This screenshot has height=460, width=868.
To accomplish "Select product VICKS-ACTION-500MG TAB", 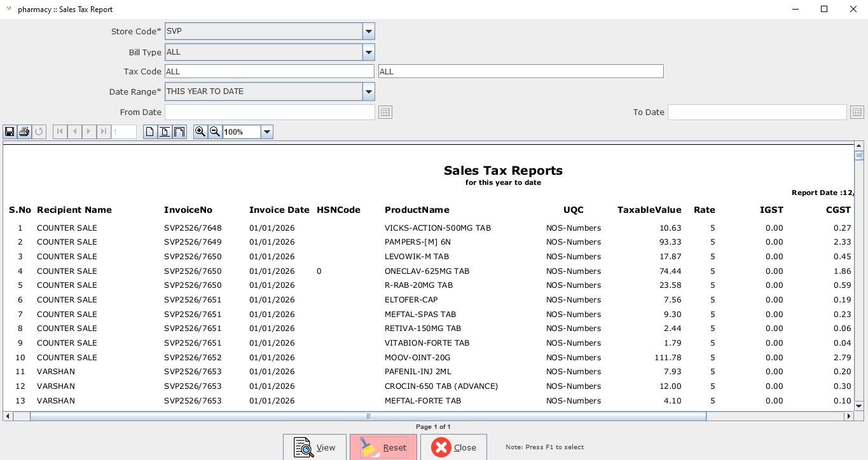I will tap(438, 228).
